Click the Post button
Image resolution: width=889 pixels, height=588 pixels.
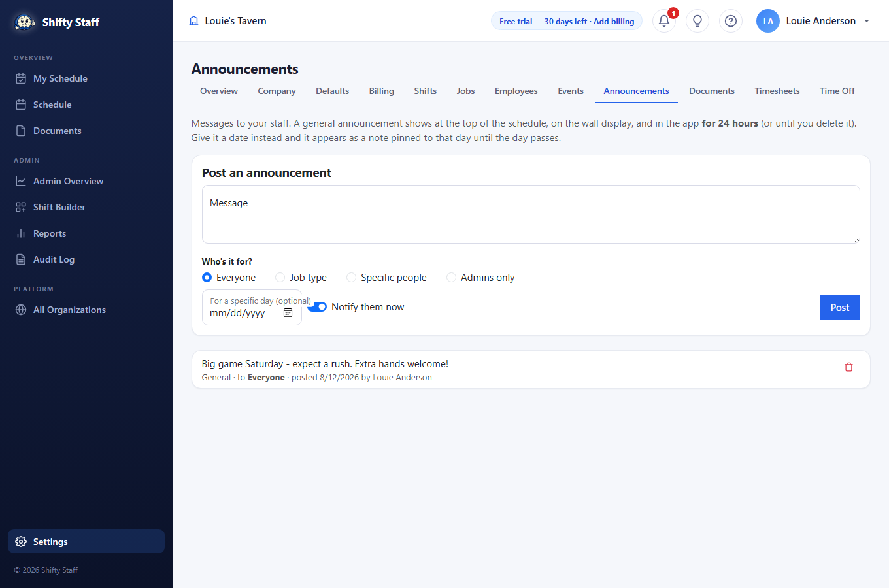839,308
